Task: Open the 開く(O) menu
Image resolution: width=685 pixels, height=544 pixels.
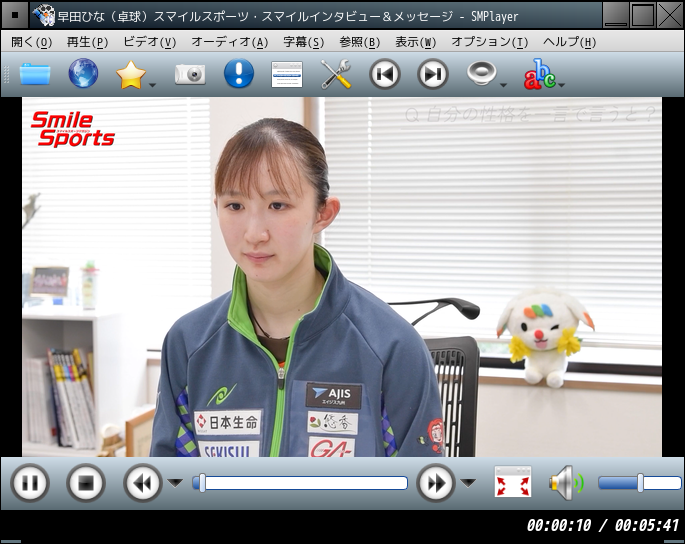Action: click(x=31, y=42)
